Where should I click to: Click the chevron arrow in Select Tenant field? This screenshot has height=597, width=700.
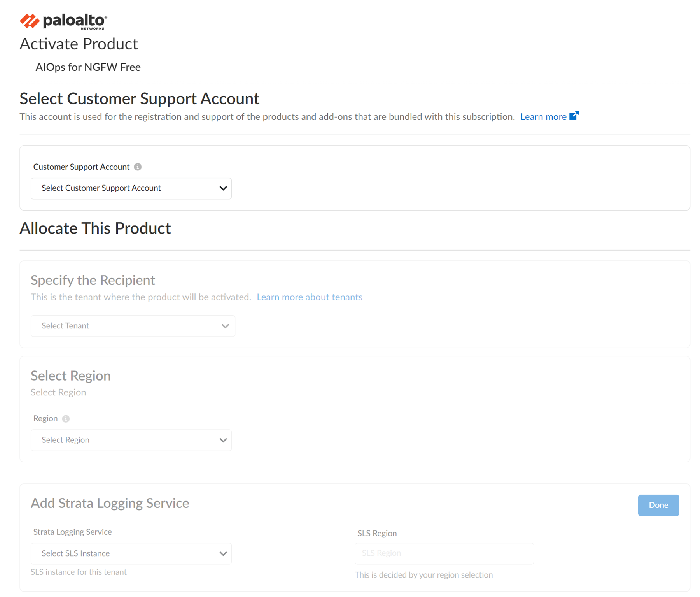(225, 326)
